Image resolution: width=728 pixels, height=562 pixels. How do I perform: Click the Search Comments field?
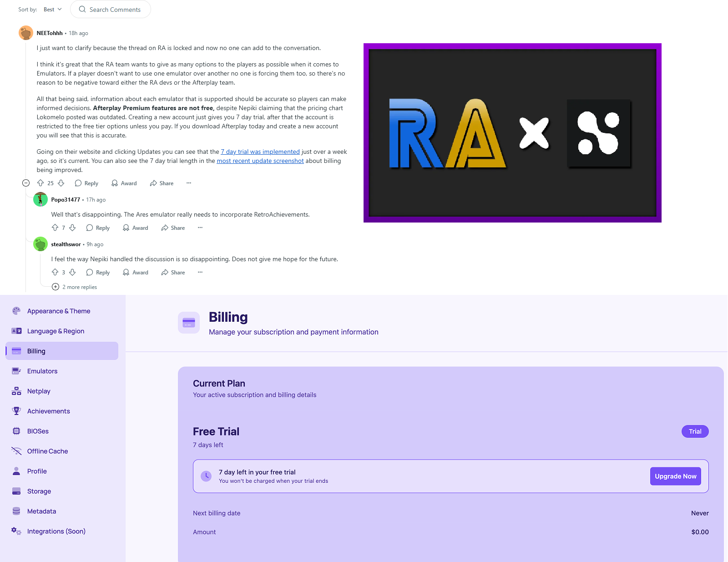(111, 10)
